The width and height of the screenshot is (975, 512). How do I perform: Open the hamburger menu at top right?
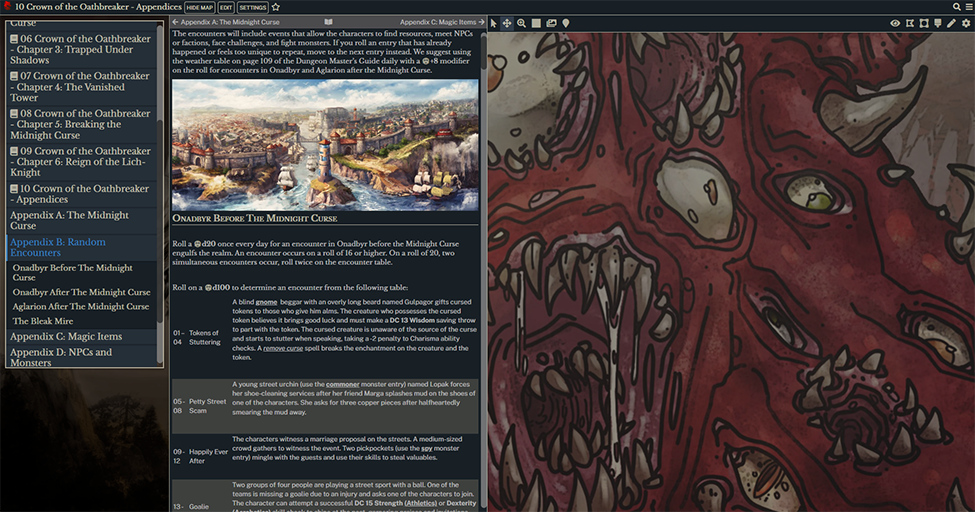968,7
